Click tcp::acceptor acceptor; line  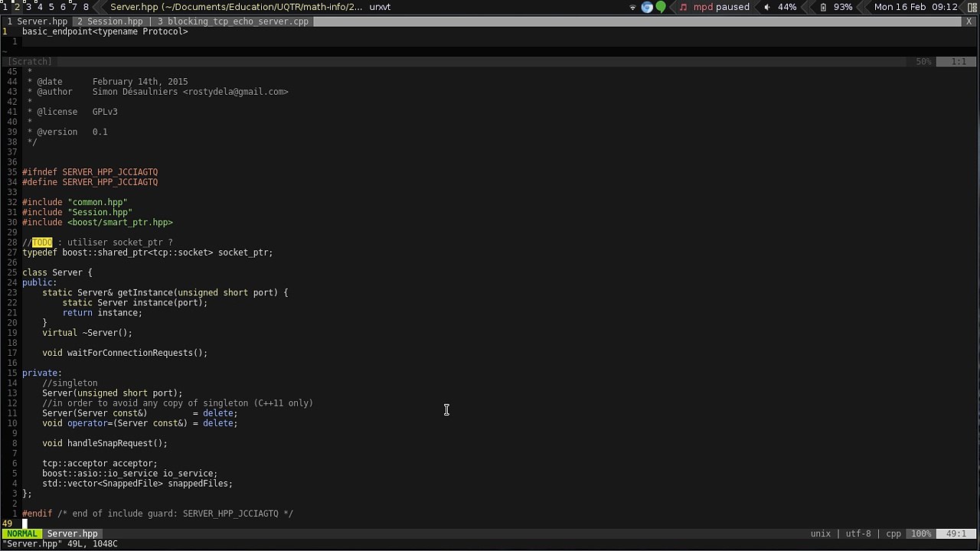pos(100,463)
